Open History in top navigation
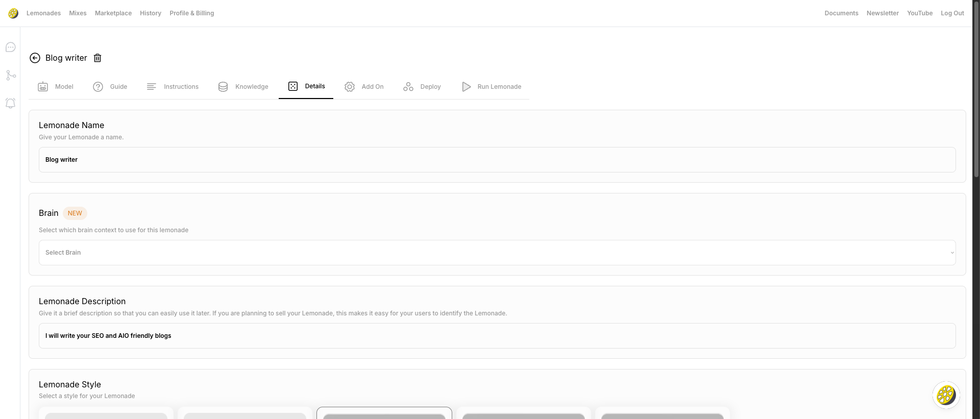 [x=151, y=13]
